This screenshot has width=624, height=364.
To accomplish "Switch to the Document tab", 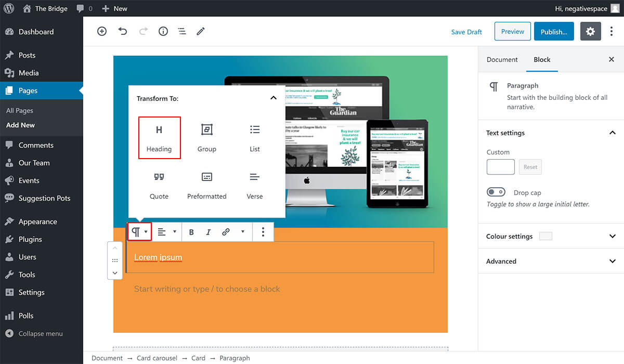I will [x=502, y=60].
